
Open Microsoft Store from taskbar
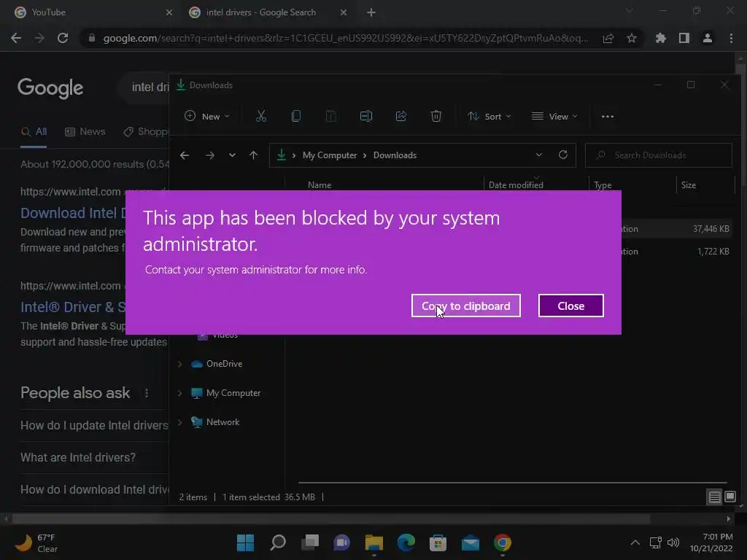(438, 542)
